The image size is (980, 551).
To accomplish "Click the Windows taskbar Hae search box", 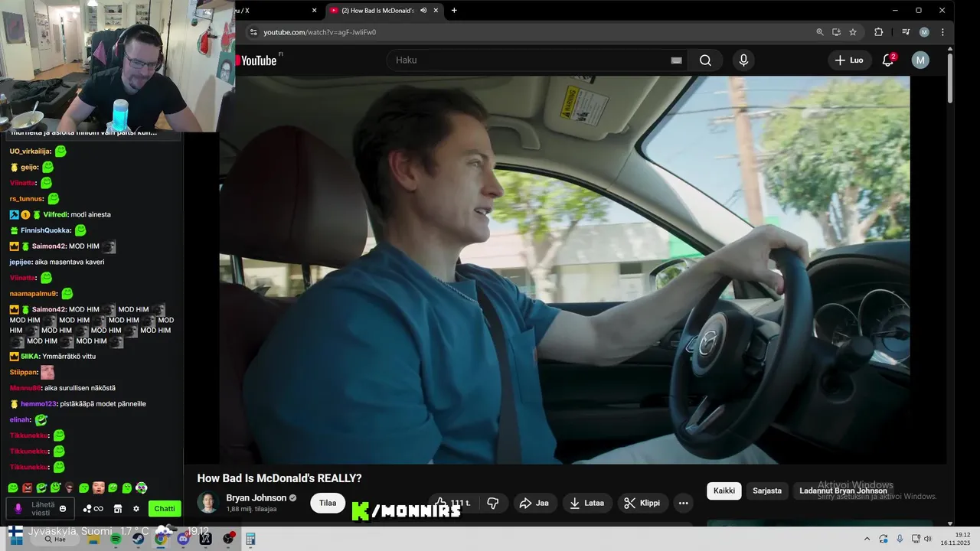I will point(55,540).
